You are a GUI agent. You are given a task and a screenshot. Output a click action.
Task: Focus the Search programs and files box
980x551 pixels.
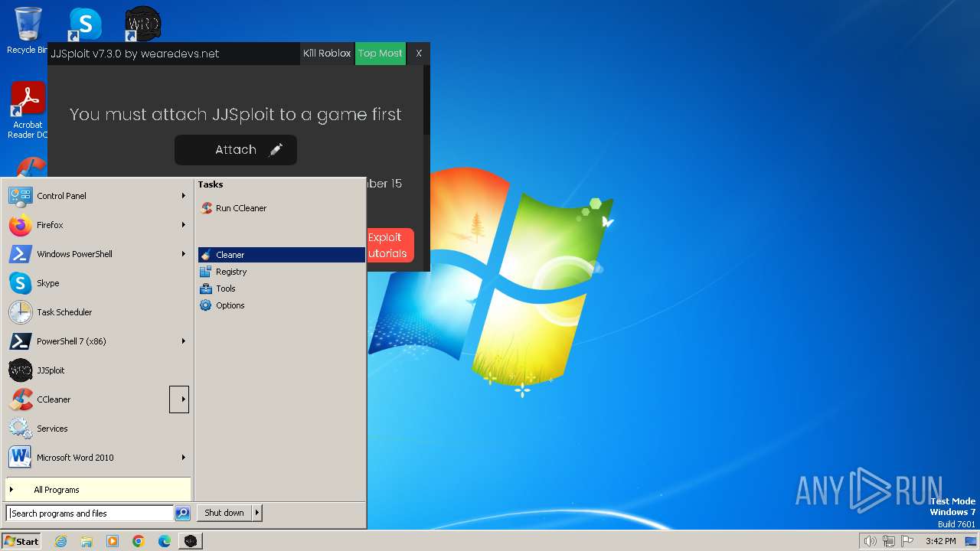tap(90, 514)
